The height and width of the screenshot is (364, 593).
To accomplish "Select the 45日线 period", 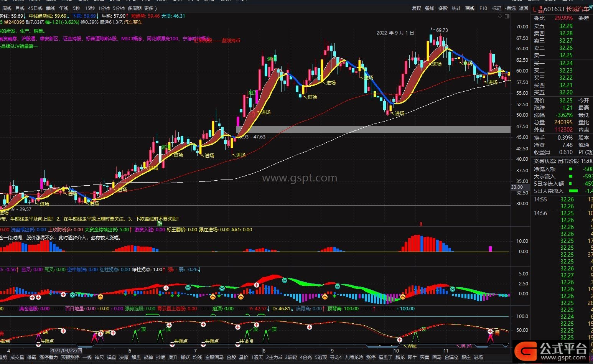I will click(x=35, y=8).
